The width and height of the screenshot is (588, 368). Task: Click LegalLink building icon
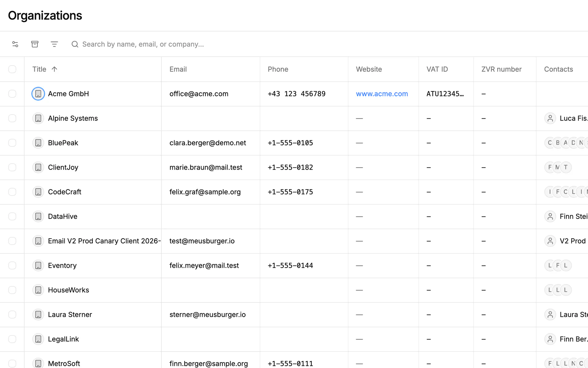[38, 339]
